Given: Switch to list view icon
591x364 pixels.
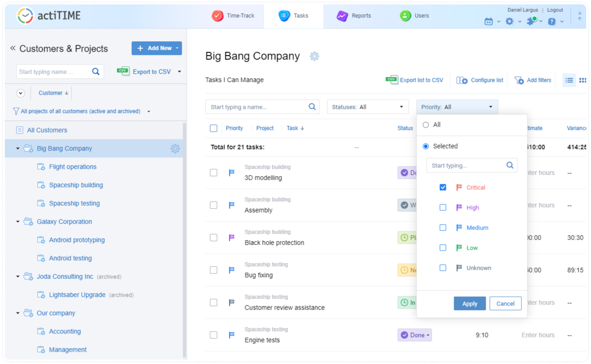Looking at the screenshot, I should 569,80.
